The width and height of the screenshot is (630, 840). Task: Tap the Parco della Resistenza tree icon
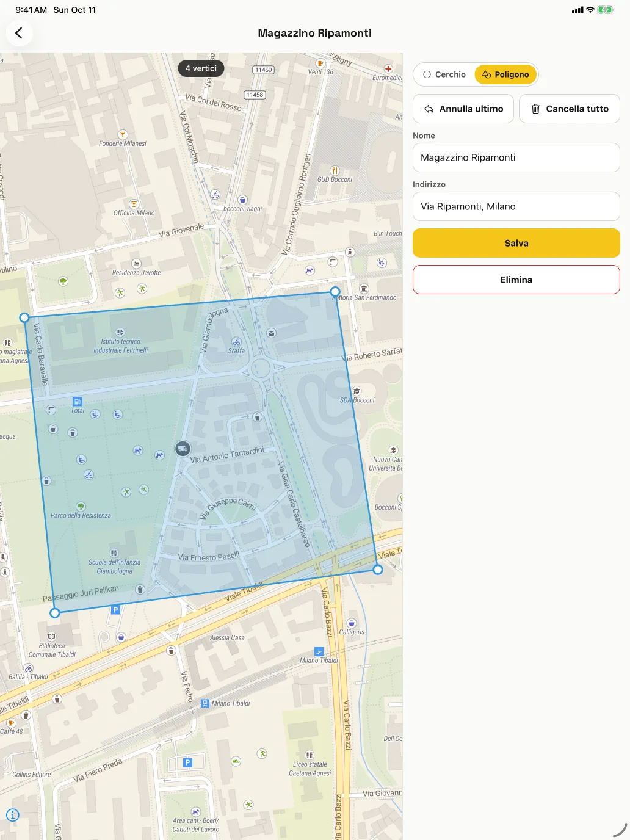(x=81, y=506)
